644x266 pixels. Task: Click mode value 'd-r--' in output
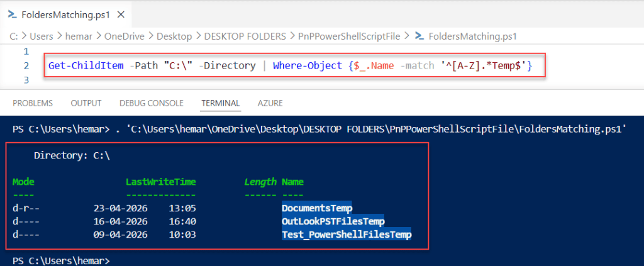pyautogui.click(x=26, y=208)
